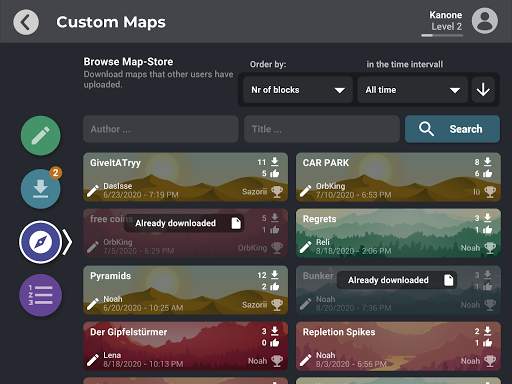Click download icon on Der Gipfelstürmer
This screenshot has width=512, height=384.
pos(275,331)
